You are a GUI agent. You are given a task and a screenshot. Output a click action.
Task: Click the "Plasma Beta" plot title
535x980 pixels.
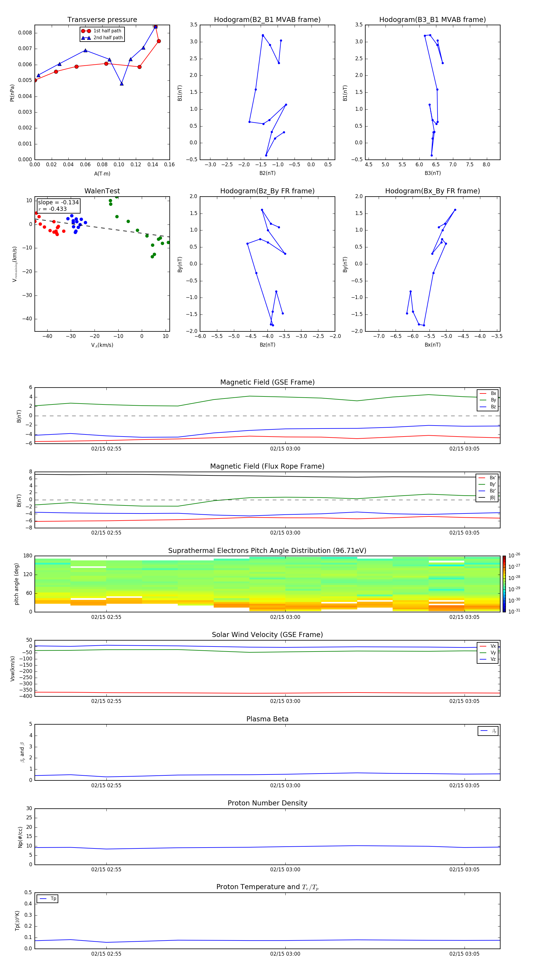267,719
